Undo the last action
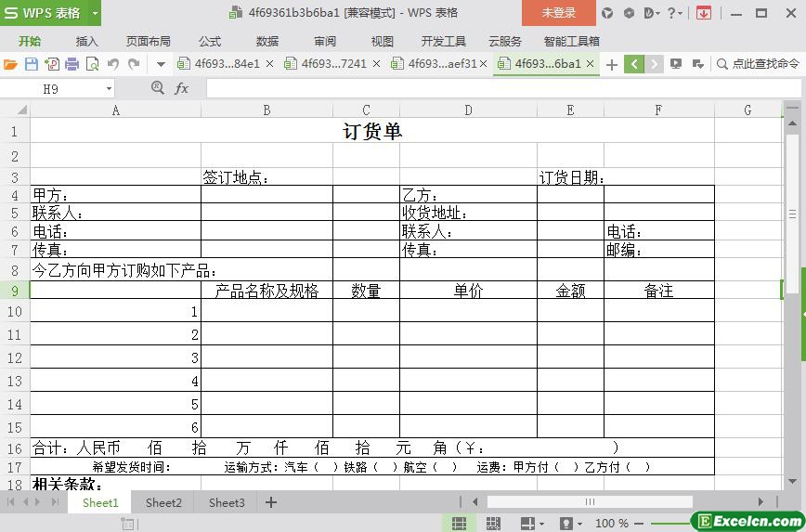Viewport: 806px width, 532px height. [113, 64]
